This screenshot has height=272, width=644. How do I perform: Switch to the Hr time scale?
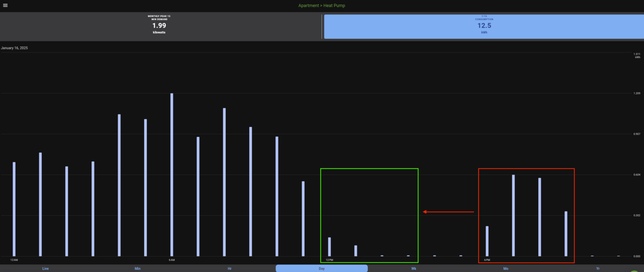(x=229, y=269)
